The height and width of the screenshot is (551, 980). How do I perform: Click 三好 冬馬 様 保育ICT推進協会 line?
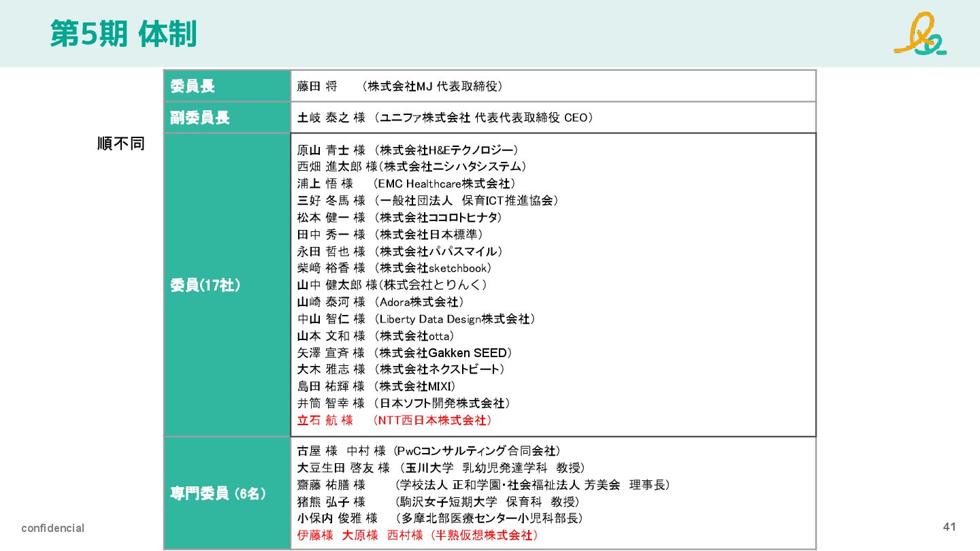pyautogui.click(x=428, y=201)
